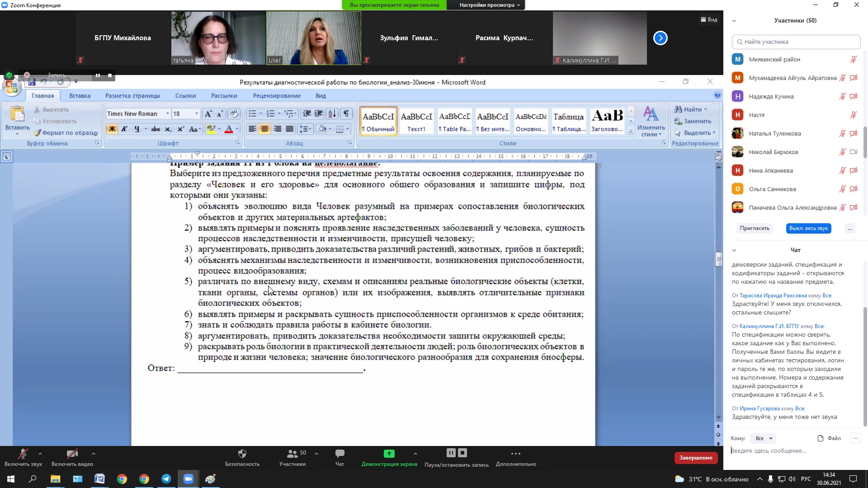
Task: Show next video participants with arrow
Action: pyautogui.click(x=660, y=38)
